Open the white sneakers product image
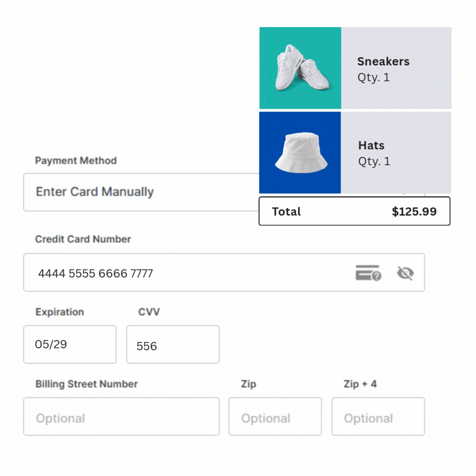The height and width of the screenshot is (476, 476). pyautogui.click(x=300, y=68)
